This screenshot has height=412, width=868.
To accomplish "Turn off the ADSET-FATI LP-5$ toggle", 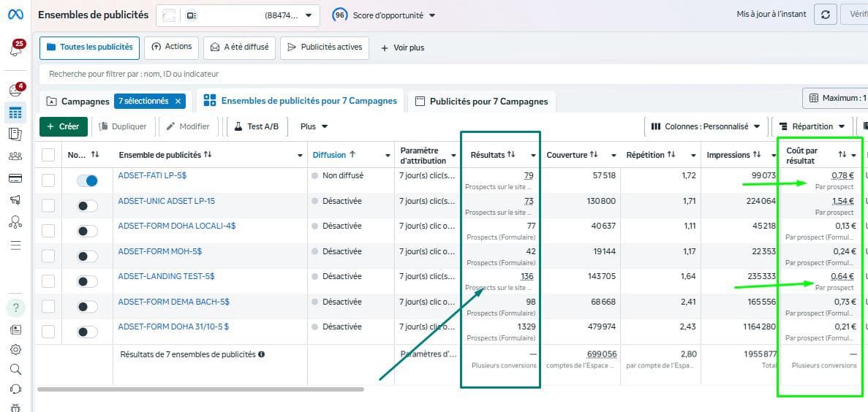I will pyautogui.click(x=87, y=180).
